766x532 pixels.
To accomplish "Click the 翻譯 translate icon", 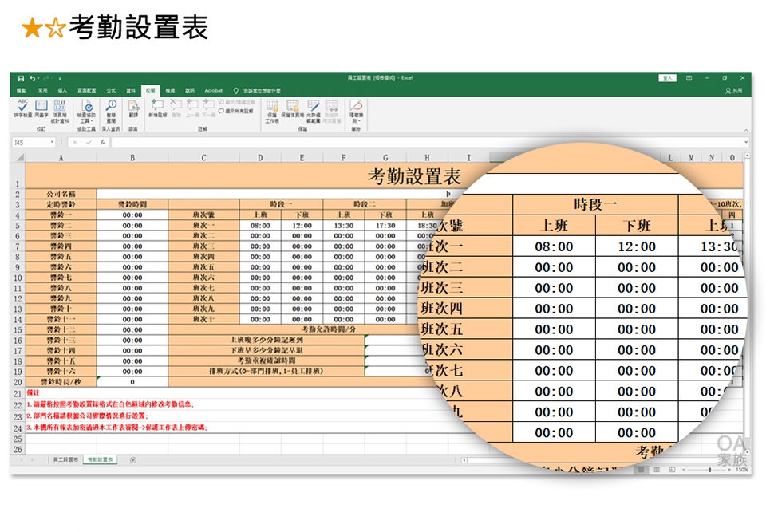I will click(133, 107).
